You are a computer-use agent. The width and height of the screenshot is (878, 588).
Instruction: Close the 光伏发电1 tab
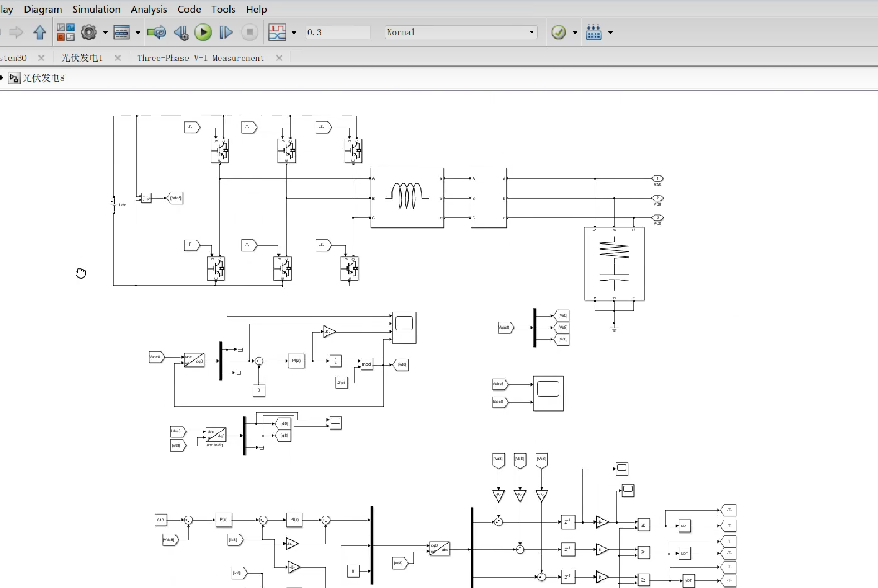point(118,58)
